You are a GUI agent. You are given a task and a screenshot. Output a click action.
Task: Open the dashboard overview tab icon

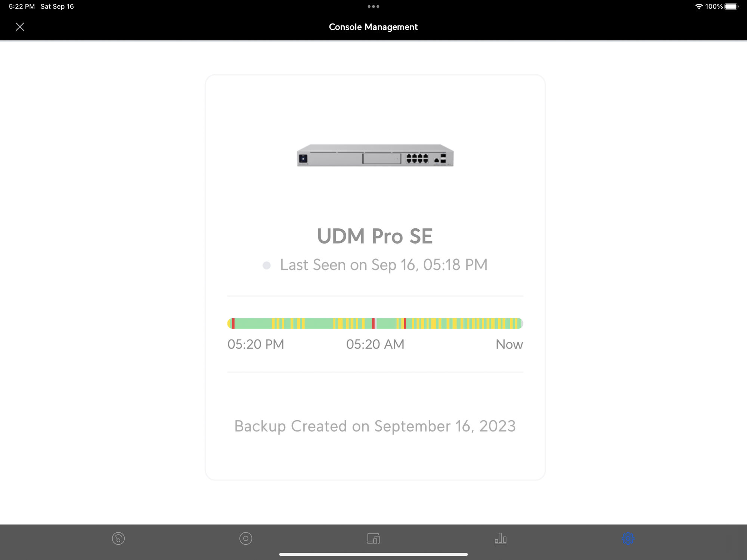pyautogui.click(x=118, y=538)
